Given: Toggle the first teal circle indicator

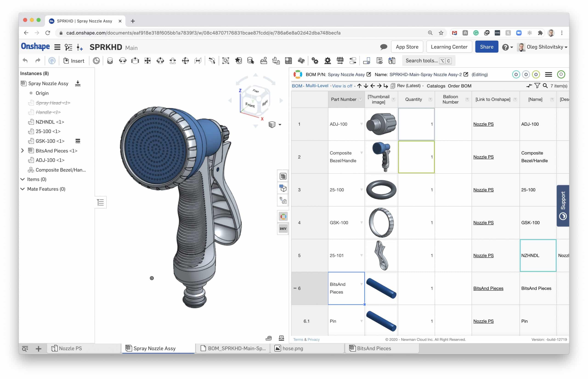Looking at the screenshot, I should 516,74.
